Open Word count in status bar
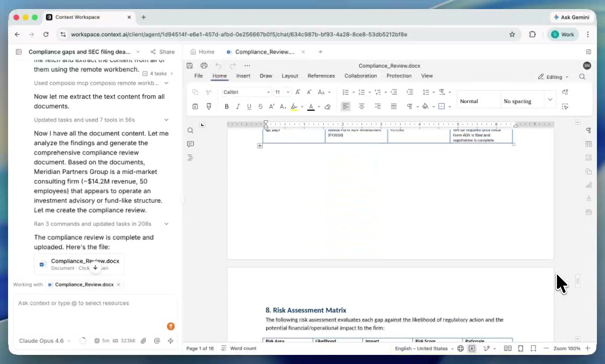The image size is (605, 364). click(x=239, y=348)
